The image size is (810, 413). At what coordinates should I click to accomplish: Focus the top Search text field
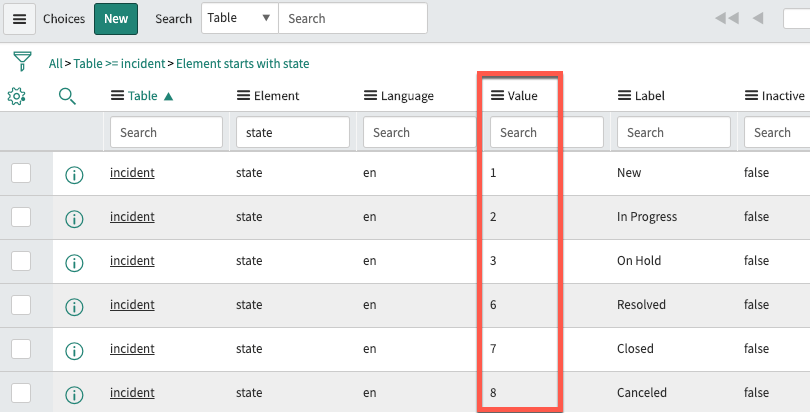pos(353,18)
